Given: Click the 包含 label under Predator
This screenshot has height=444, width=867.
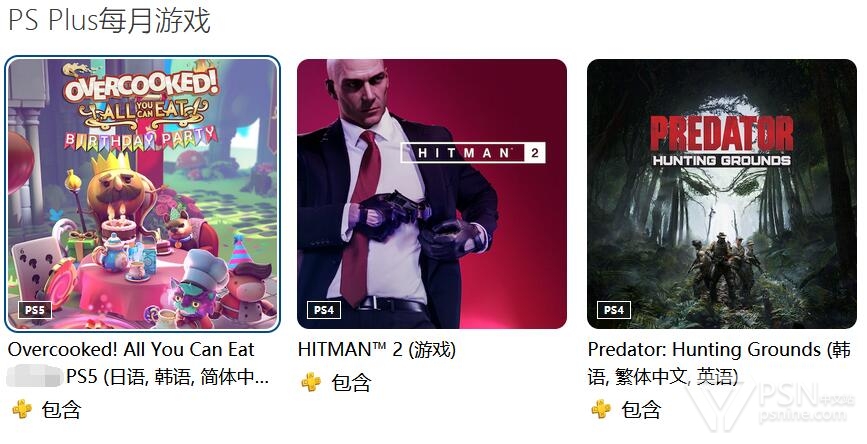Looking at the screenshot, I should [x=641, y=410].
